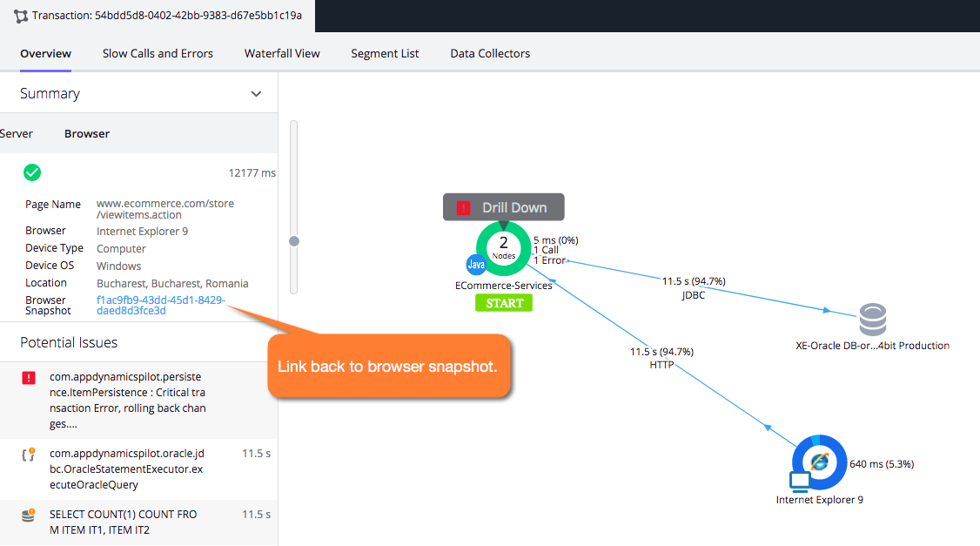
Task: Click the www.ecommerce.com/store/viewitems.action page name
Action: point(165,209)
